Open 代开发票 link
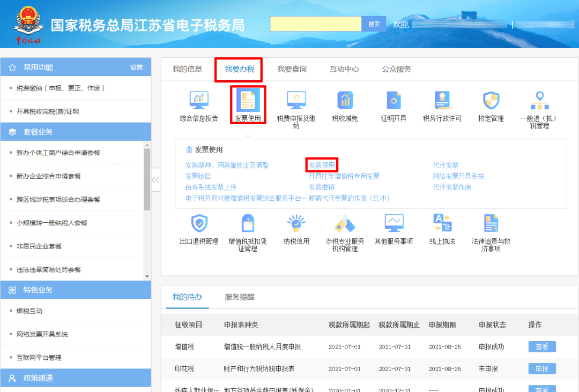Viewport: 579px width, 392px height. point(446,165)
